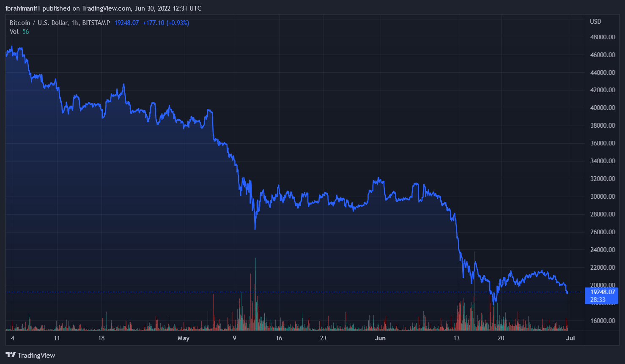This screenshot has width=625, height=364.
Task: Click the current price 19248.07 in the legend
Action: [x=126, y=23]
